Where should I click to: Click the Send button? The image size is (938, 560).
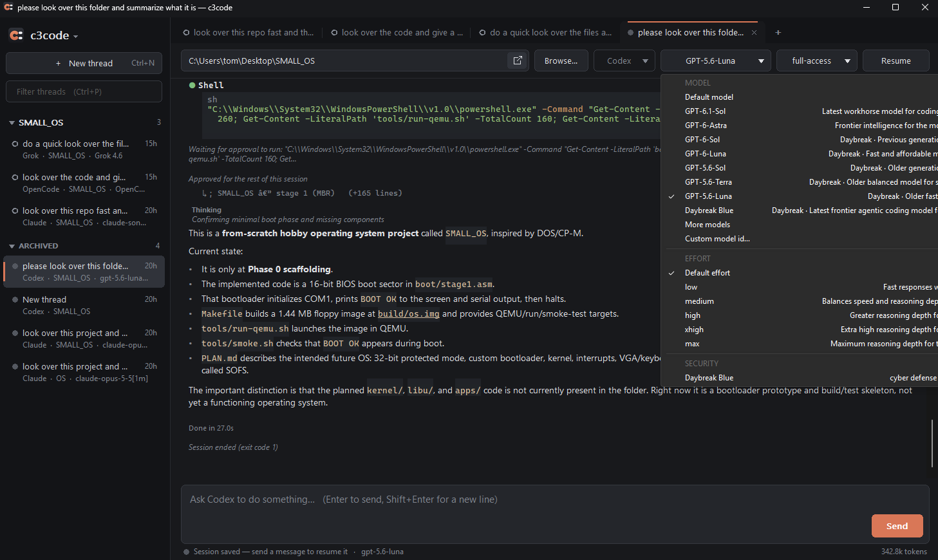coord(897,526)
